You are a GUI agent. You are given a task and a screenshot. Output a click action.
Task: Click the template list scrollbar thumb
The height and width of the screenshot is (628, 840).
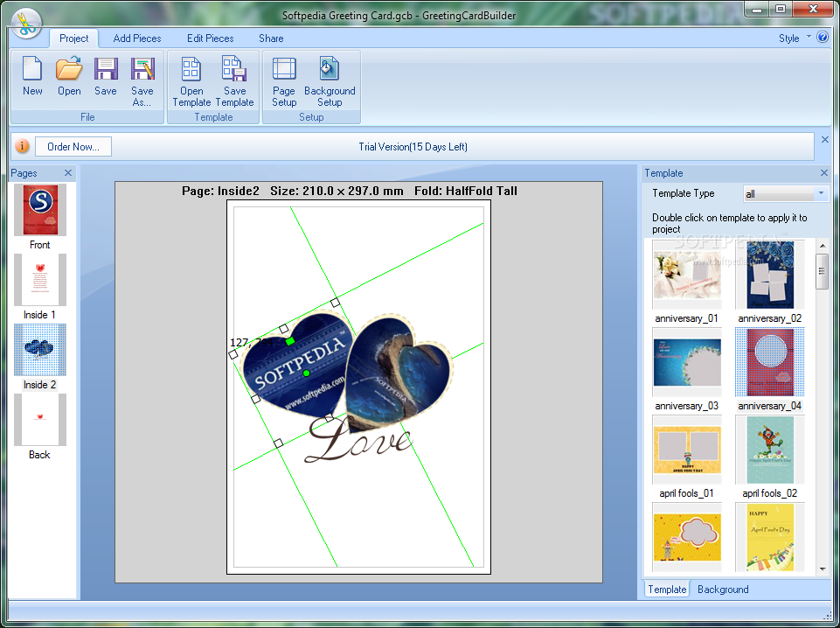pyautogui.click(x=823, y=271)
